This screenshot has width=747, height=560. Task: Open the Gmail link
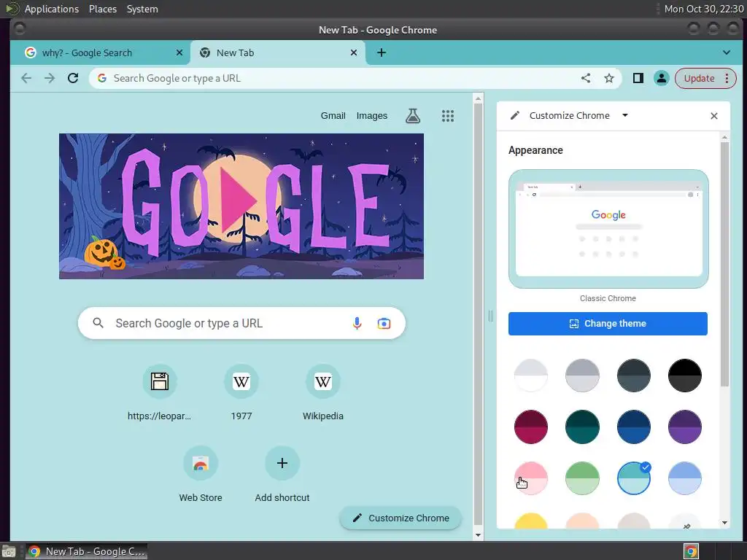(x=333, y=116)
